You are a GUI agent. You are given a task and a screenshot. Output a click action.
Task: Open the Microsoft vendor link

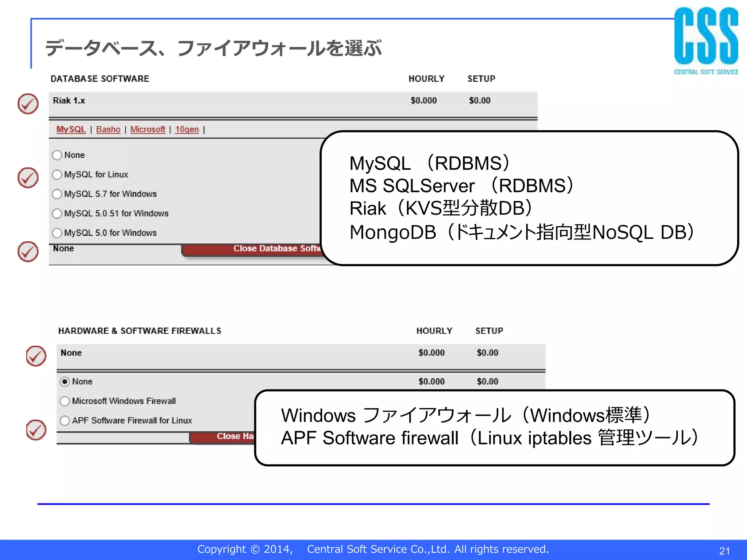click(148, 129)
